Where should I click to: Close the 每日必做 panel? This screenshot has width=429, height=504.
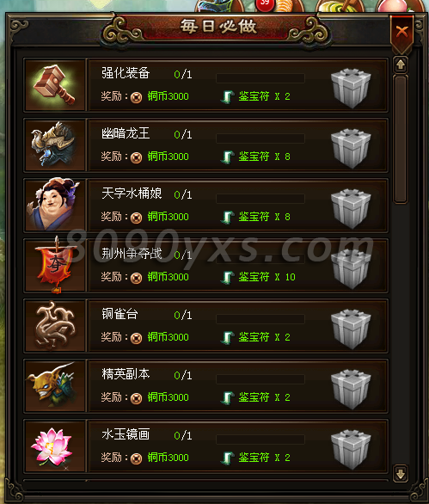pyautogui.click(x=402, y=33)
